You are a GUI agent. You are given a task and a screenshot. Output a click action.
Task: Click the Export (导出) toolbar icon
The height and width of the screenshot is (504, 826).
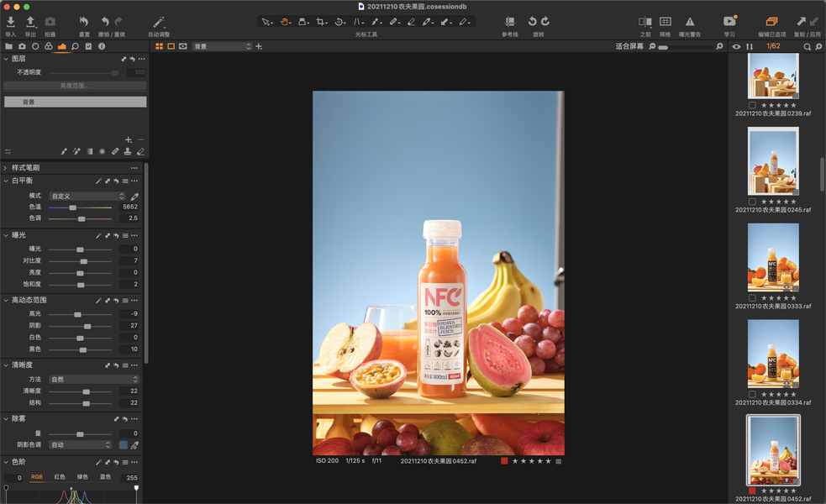tap(30, 22)
